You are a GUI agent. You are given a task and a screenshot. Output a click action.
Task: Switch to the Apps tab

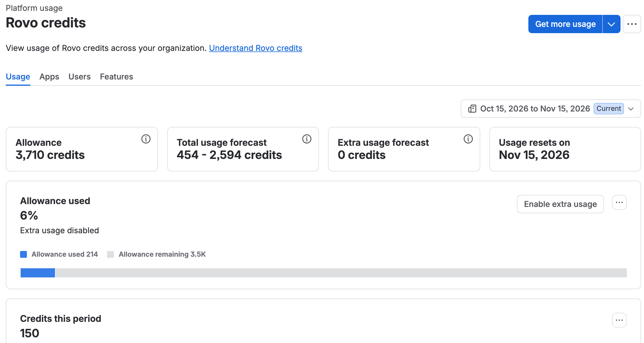(49, 77)
